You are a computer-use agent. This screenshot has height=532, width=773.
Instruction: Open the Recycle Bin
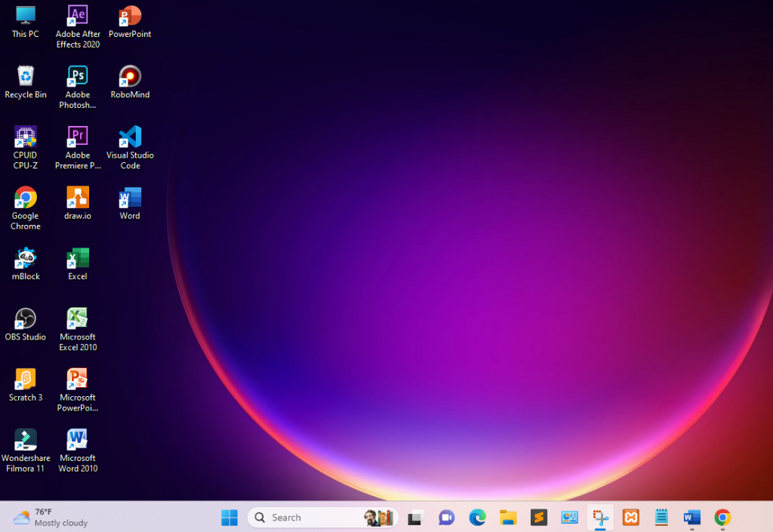(x=25, y=77)
